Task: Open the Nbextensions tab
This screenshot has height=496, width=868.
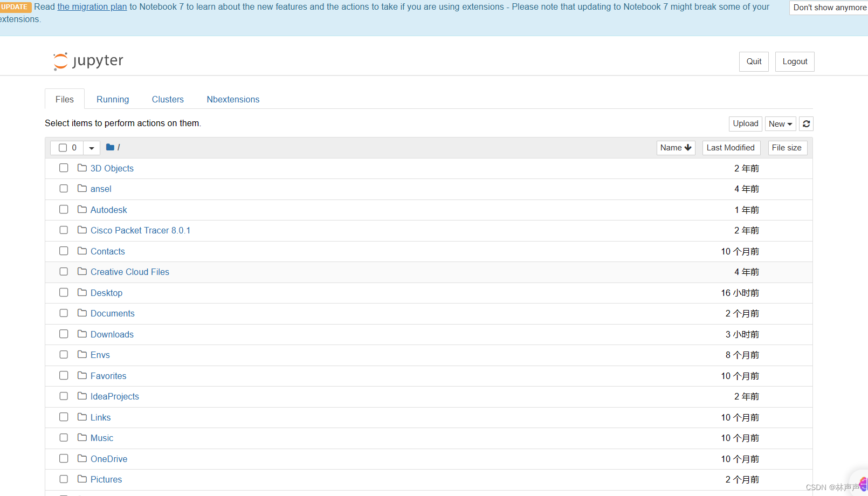Action: 233,99
